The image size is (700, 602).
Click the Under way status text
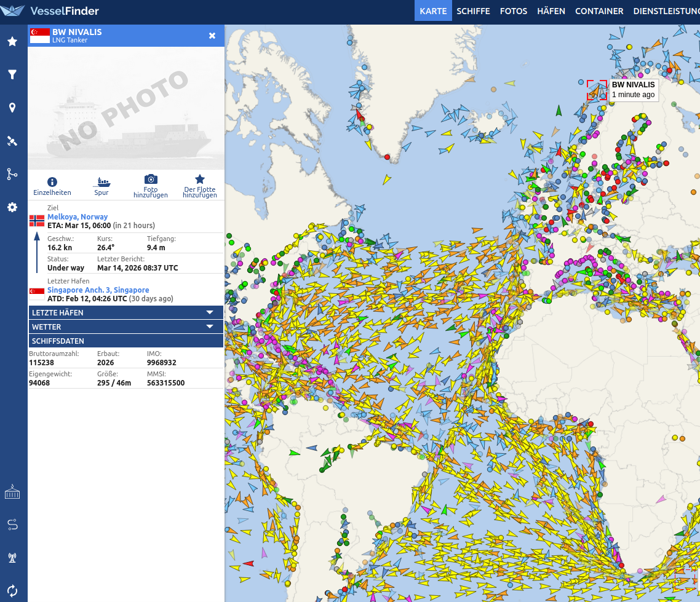66,267
